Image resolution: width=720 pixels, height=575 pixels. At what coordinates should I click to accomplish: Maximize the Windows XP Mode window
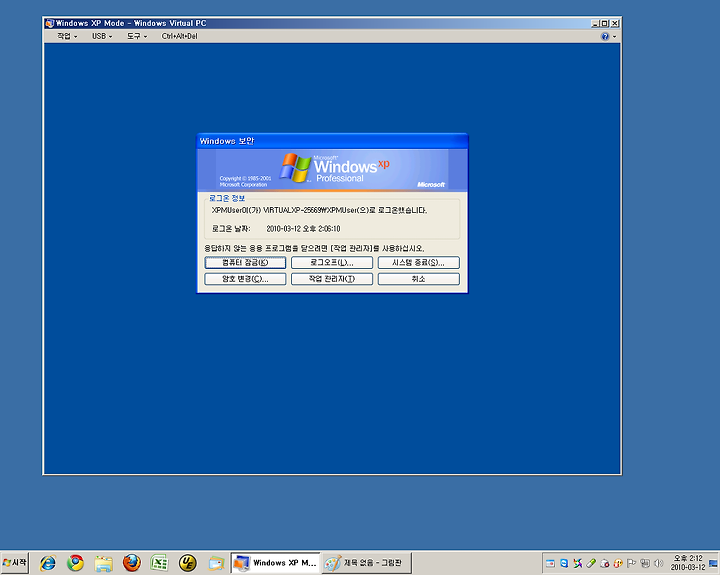pos(605,23)
